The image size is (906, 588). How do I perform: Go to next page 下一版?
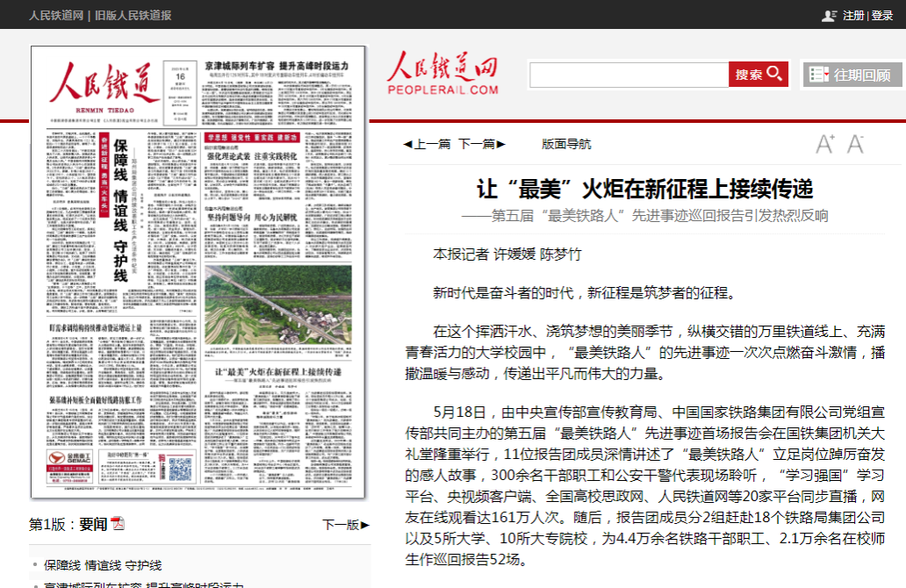coord(346,525)
